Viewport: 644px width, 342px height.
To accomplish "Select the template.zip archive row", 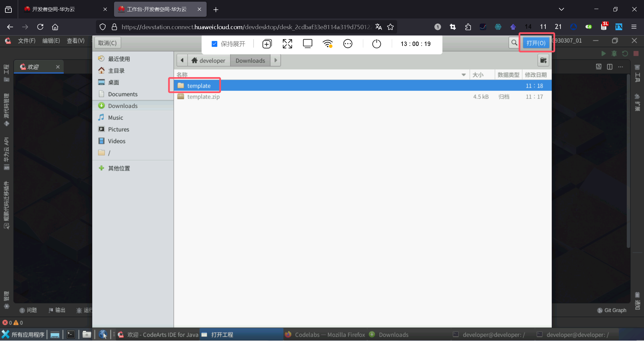I will pyautogui.click(x=363, y=97).
